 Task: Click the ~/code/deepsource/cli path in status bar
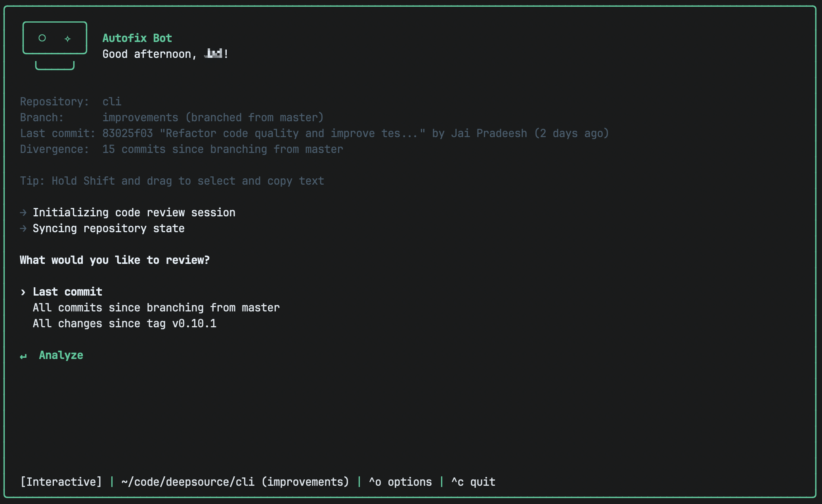pos(188,482)
